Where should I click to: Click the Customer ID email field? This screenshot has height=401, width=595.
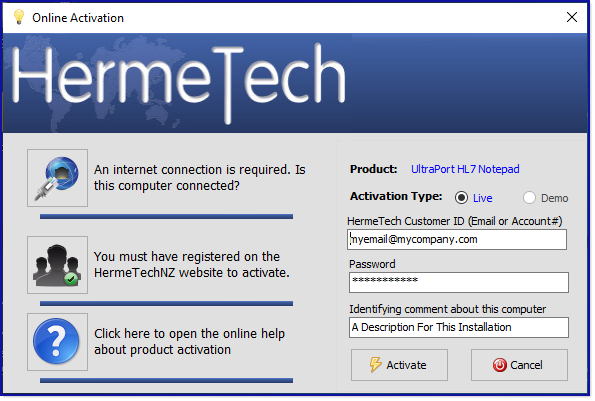point(457,239)
